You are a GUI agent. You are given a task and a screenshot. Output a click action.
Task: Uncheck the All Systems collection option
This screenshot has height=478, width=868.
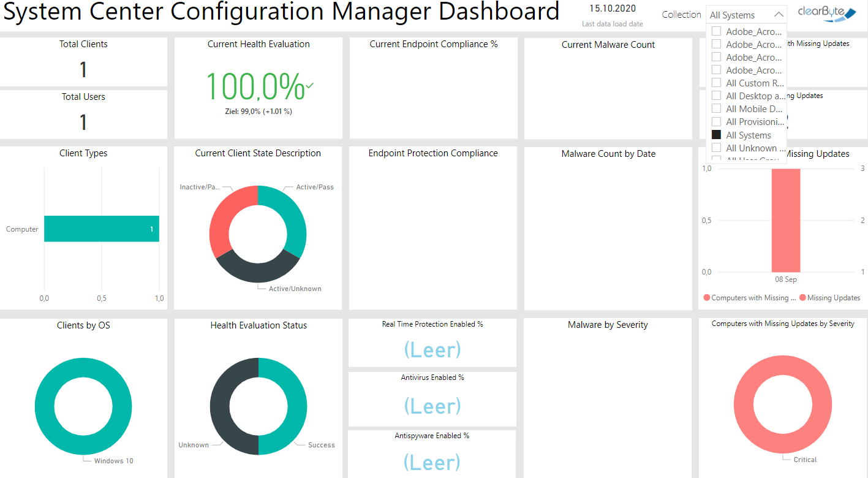(x=716, y=135)
